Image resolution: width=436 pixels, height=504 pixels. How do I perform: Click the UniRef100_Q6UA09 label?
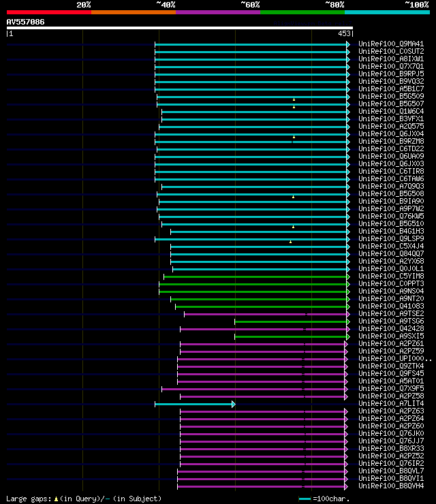click(391, 156)
